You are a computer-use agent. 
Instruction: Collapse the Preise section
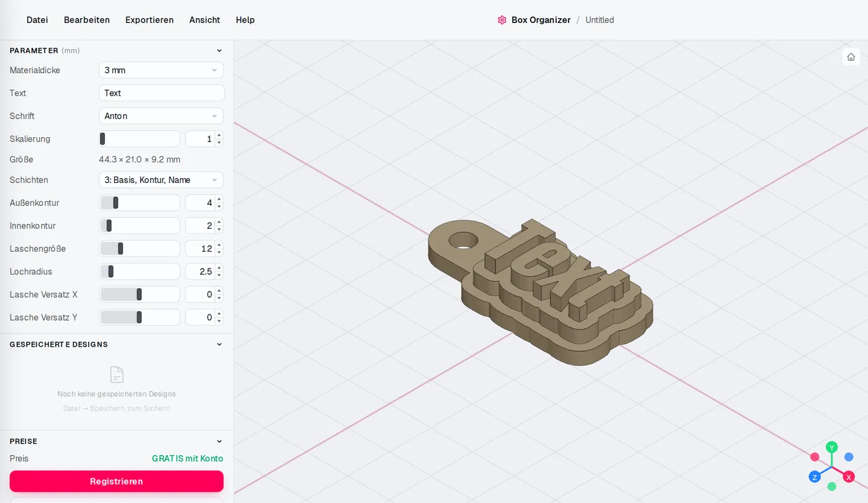click(x=219, y=442)
